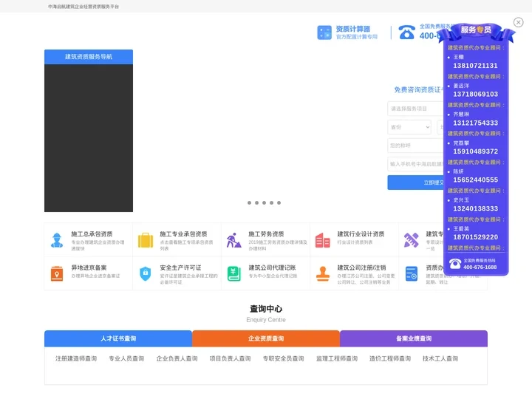Open the 资质计算器 calculator icon

324,33
